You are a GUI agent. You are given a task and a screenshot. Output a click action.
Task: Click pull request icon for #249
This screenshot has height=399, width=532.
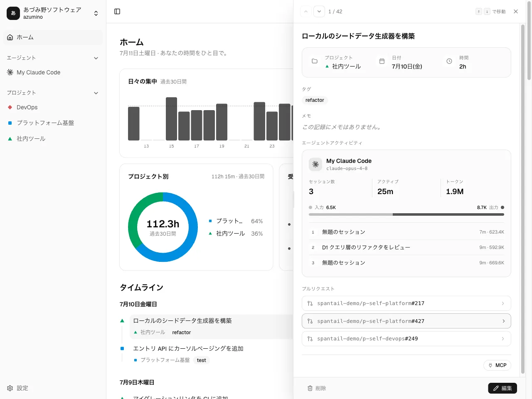pos(310,339)
